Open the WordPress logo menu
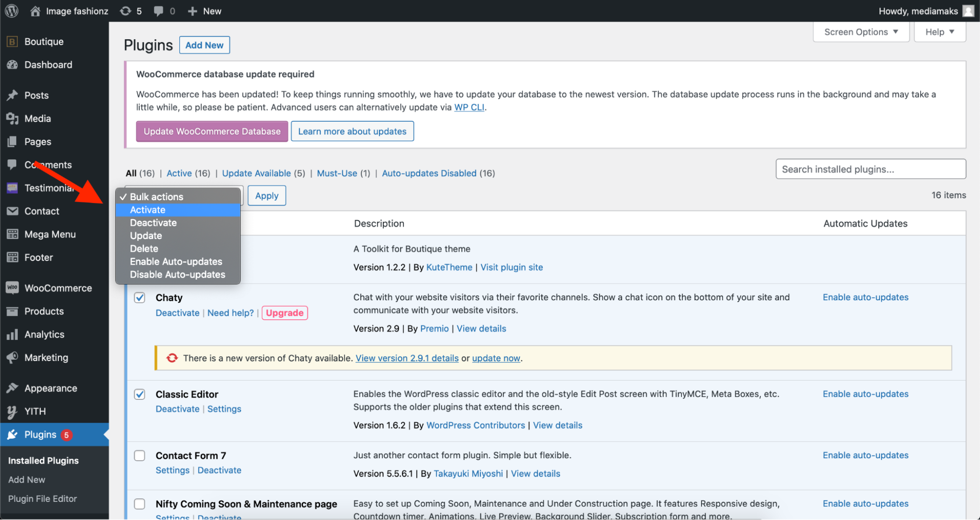The height and width of the screenshot is (520, 980). (11, 10)
